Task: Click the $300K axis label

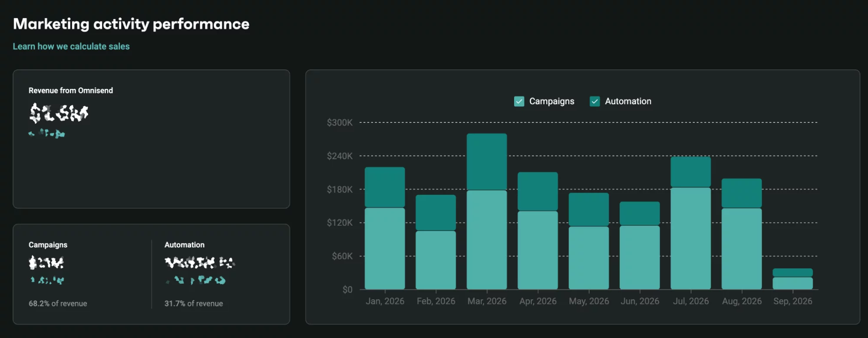Action: click(340, 123)
